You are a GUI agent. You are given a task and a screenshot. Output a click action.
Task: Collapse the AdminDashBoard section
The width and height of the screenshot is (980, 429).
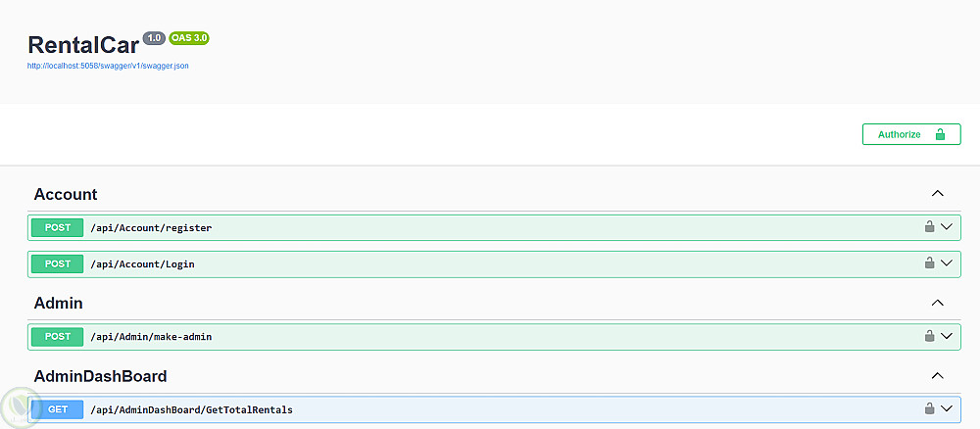pos(937,375)
